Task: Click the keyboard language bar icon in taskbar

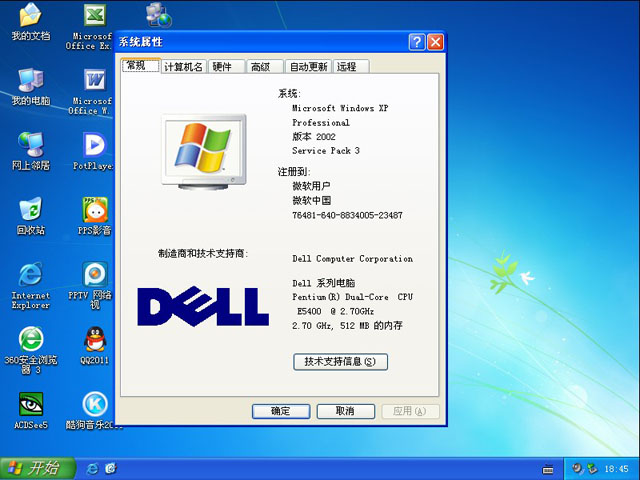Action: [x=548, y=469]
